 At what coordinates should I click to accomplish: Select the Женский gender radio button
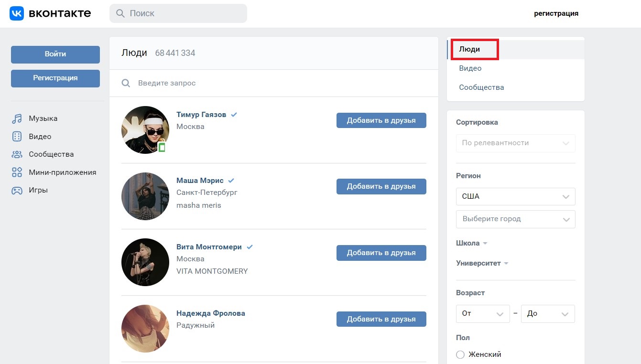coord(460,354)
